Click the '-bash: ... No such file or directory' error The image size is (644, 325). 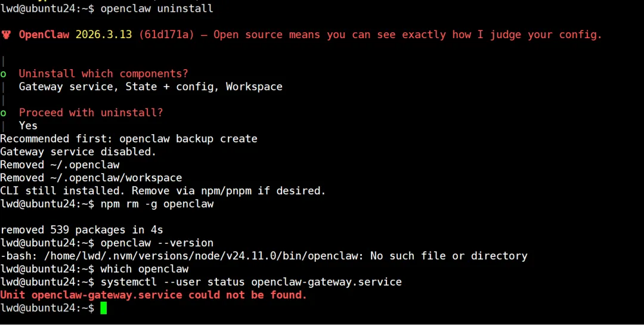tap(264, 256)
